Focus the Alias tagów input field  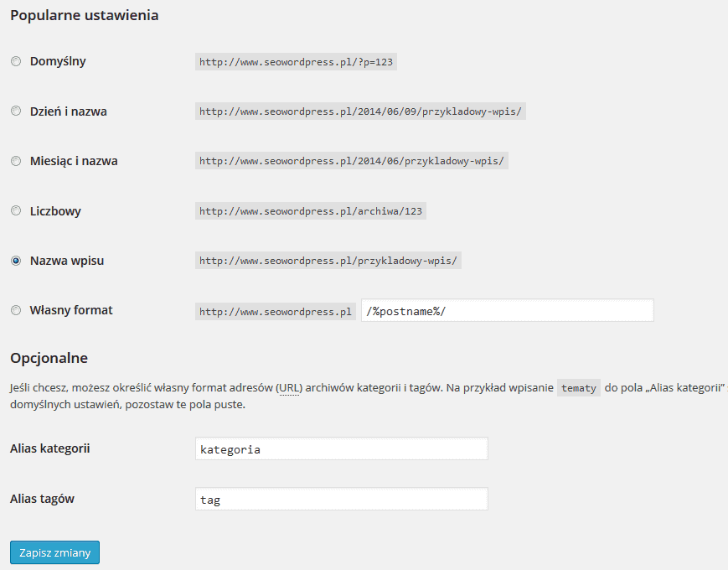342,499
